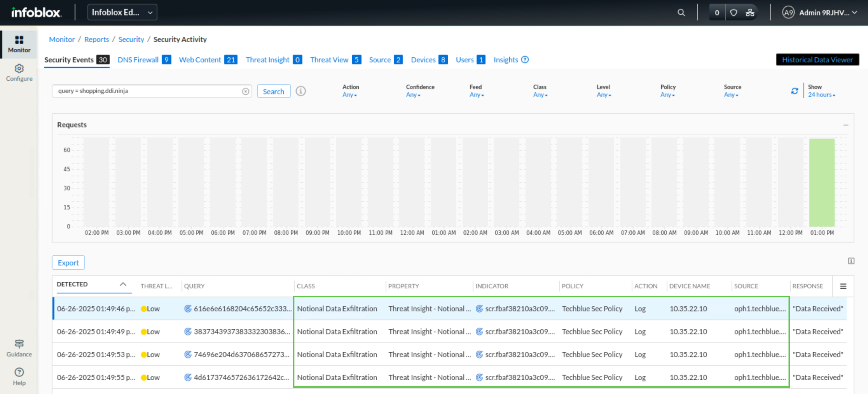Open the Action filter dropdown

349,95
